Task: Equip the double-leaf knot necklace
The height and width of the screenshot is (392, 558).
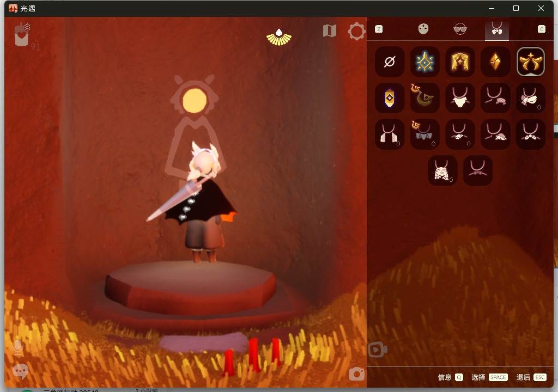Action: click(530, 134)
